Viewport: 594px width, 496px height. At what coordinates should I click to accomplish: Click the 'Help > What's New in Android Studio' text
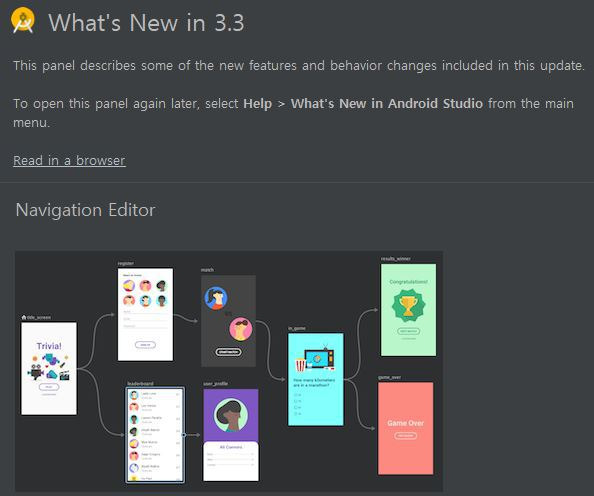point(363,103)
